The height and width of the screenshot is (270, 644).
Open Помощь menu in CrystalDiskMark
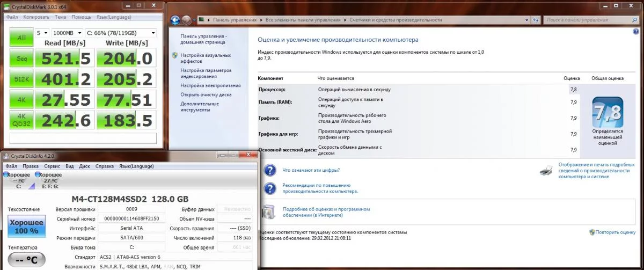point(83,17)
